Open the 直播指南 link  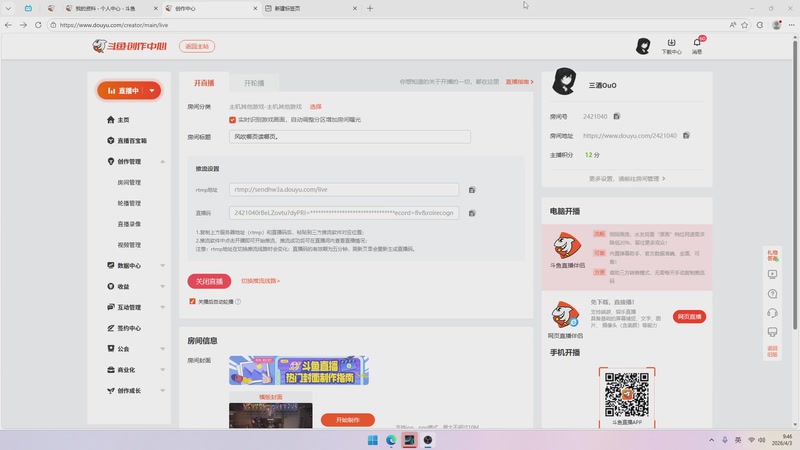[x=519, y=82]
